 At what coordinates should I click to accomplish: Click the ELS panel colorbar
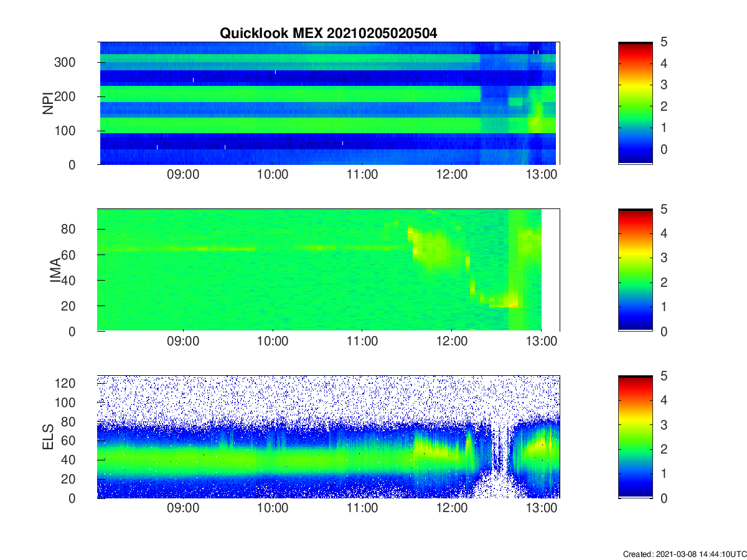pos(636,437)
